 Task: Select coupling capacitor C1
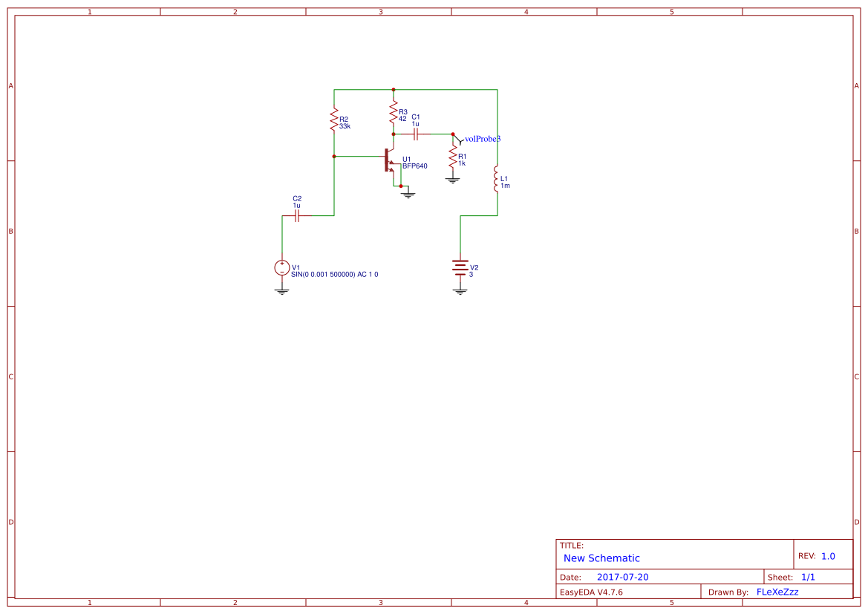pos(416,132)
